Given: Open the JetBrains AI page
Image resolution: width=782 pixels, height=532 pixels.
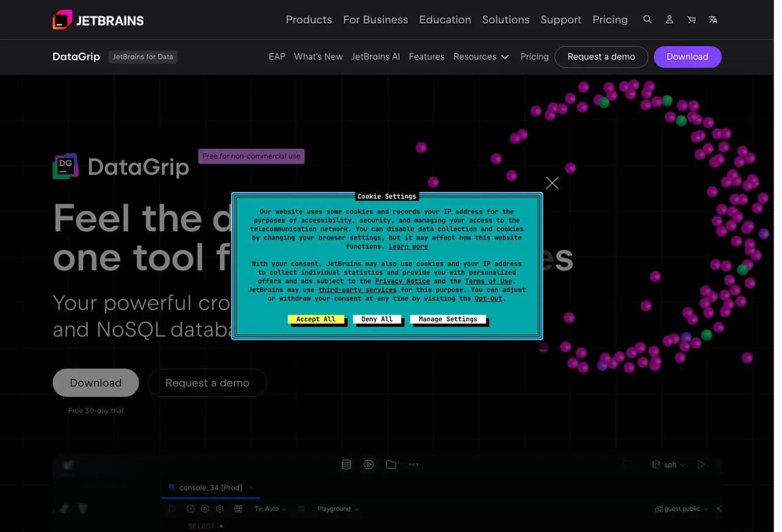Looking at the screenshot, I should (x=376, y=57).
